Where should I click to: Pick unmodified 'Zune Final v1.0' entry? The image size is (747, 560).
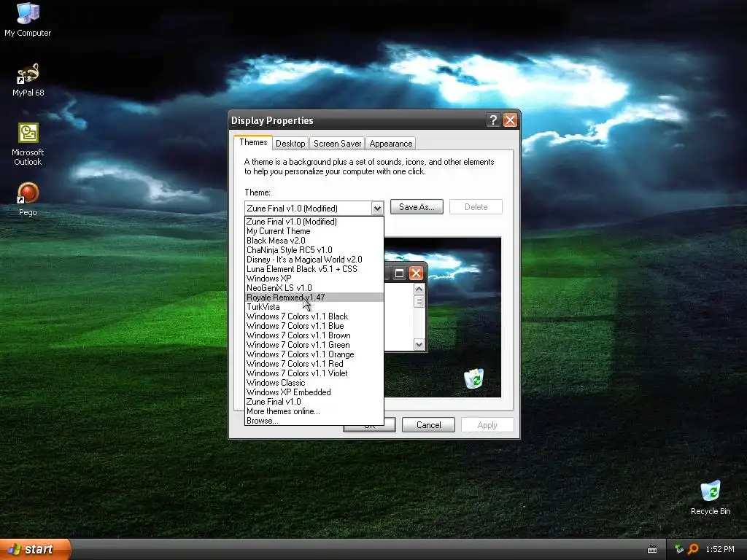click(x=314, y=402)
